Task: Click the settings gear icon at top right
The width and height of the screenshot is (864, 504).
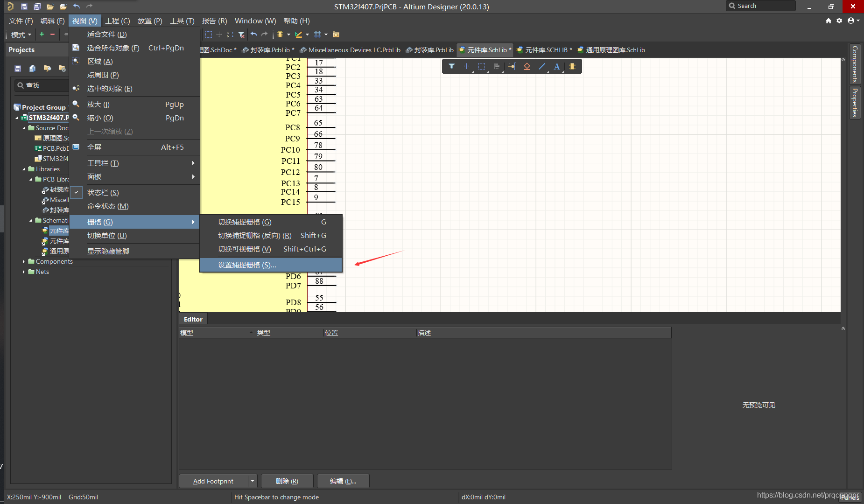Action: click(839, 21)
